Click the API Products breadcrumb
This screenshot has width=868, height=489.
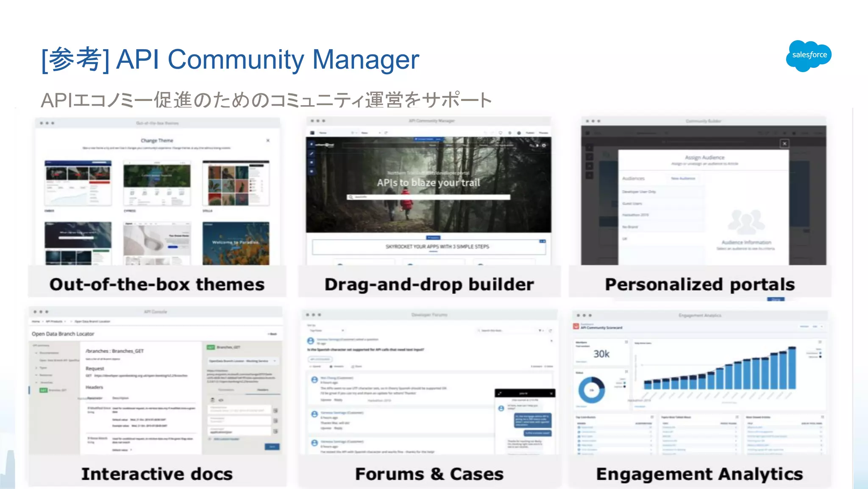[x=54, y=321]
